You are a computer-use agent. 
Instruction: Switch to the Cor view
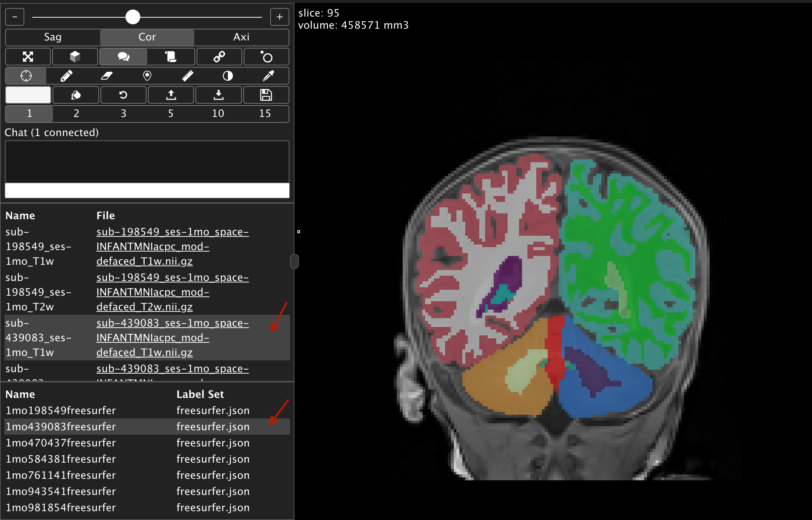click(x=147, y=37)
